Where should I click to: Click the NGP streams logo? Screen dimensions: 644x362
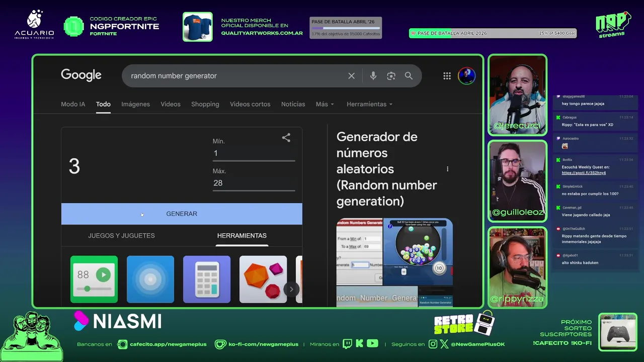613,24
